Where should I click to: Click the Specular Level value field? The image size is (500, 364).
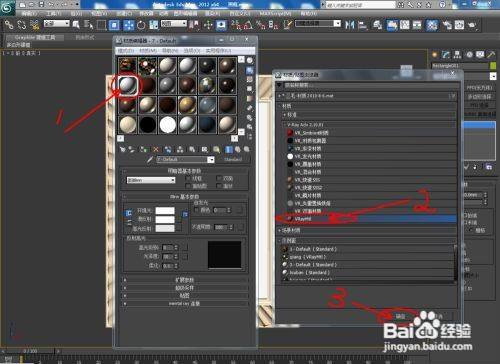[x=168, y=247]
